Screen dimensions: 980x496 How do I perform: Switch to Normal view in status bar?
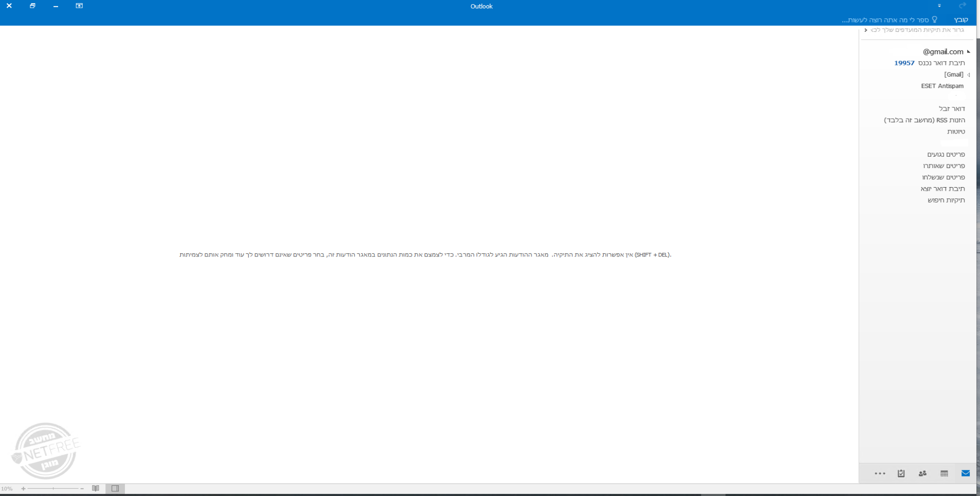115,489
